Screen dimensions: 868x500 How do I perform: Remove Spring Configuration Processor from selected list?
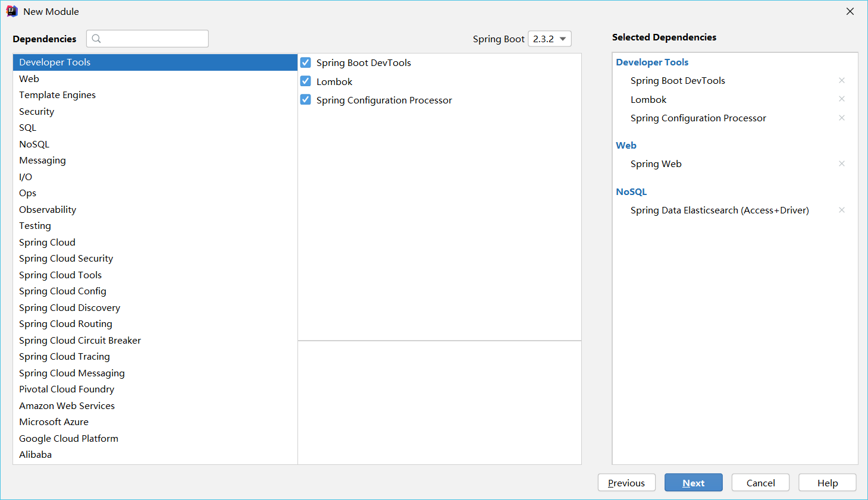click(842, 118)
